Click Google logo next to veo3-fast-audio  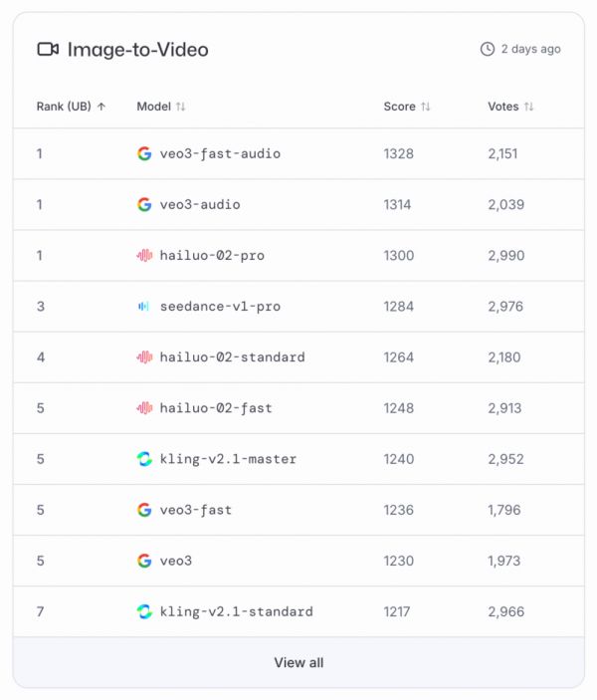click(x=144, y=154)
